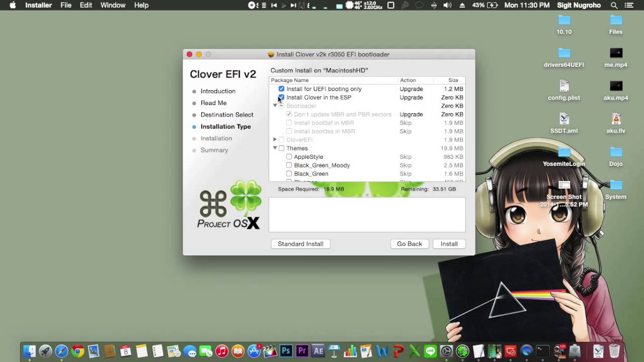Click the battery status in menu bar

[x=485, y=5]
